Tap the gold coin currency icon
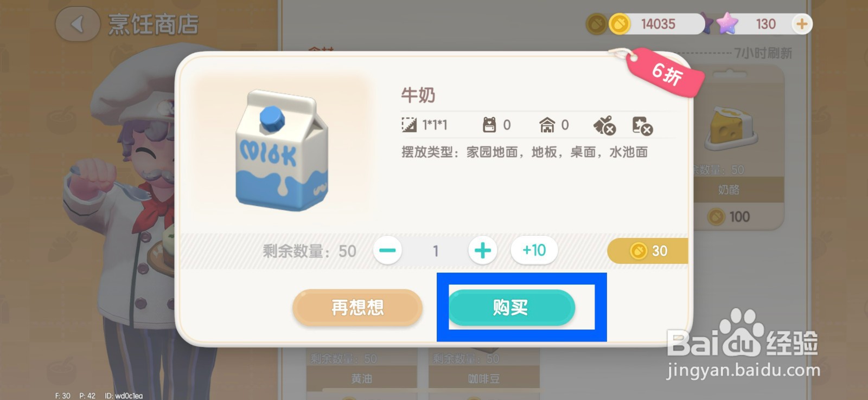The height and width of the screenshot is (400, 868). click(620, 24)
